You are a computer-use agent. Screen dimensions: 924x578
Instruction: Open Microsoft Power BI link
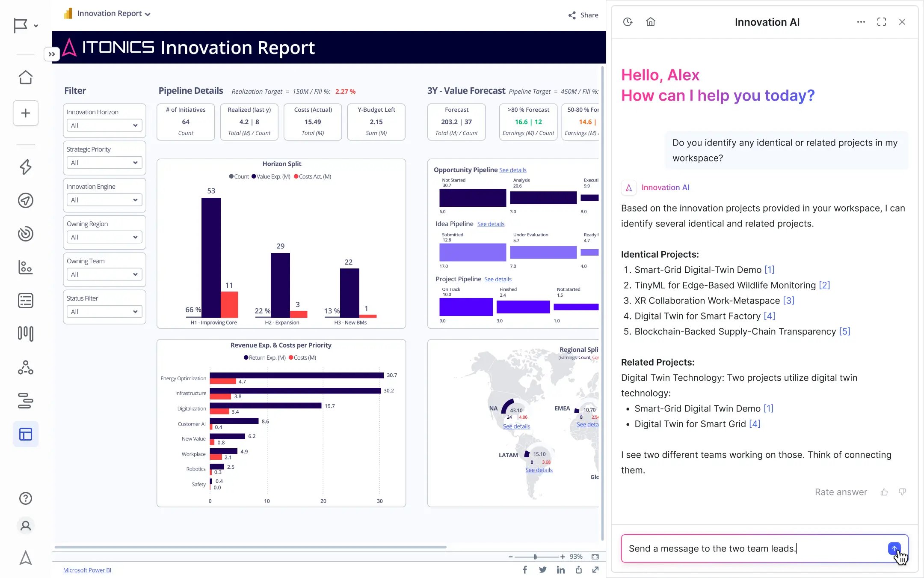[x=87, y=570]
